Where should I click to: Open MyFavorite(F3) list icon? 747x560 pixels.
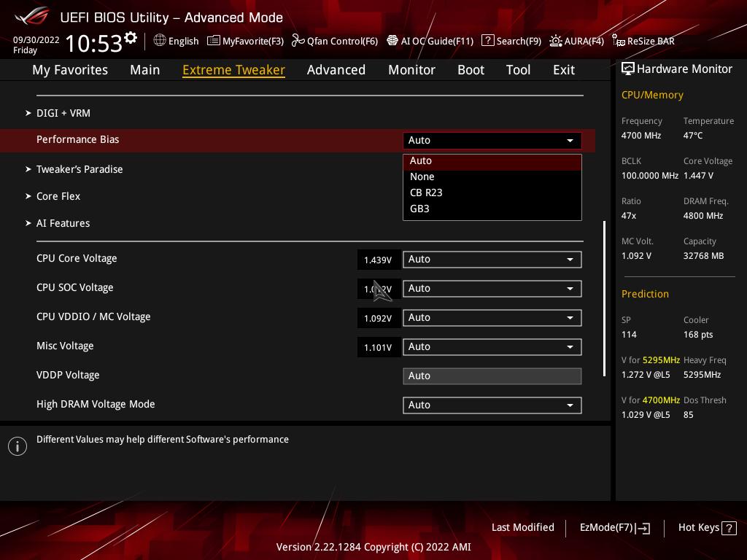[x=214, y=41]
